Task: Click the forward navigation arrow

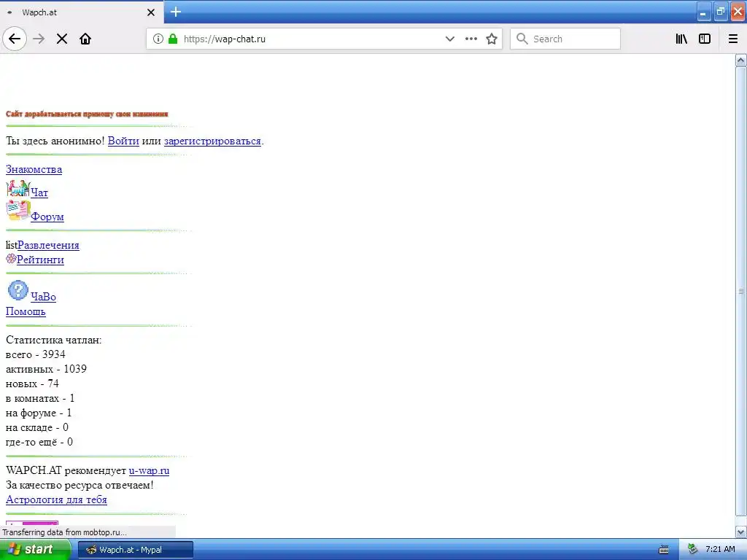Action: pos(39,39)
